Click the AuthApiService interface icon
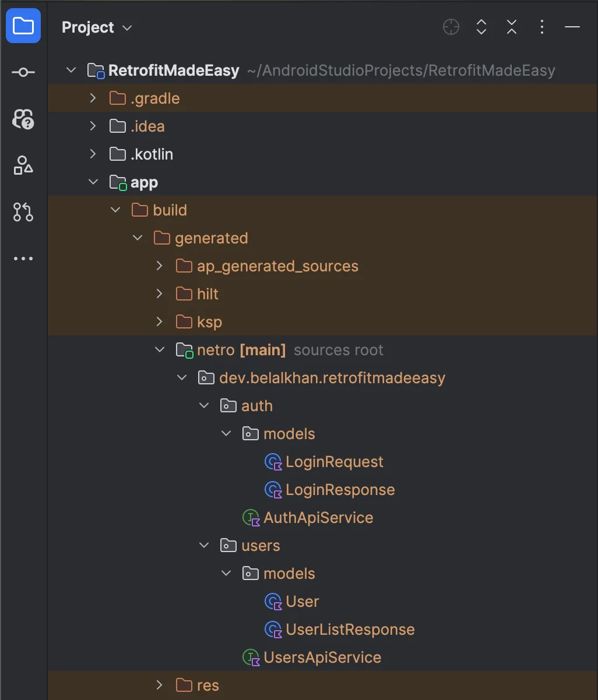The width and height of the screenshot is (598, 700). tap(251, 518)
